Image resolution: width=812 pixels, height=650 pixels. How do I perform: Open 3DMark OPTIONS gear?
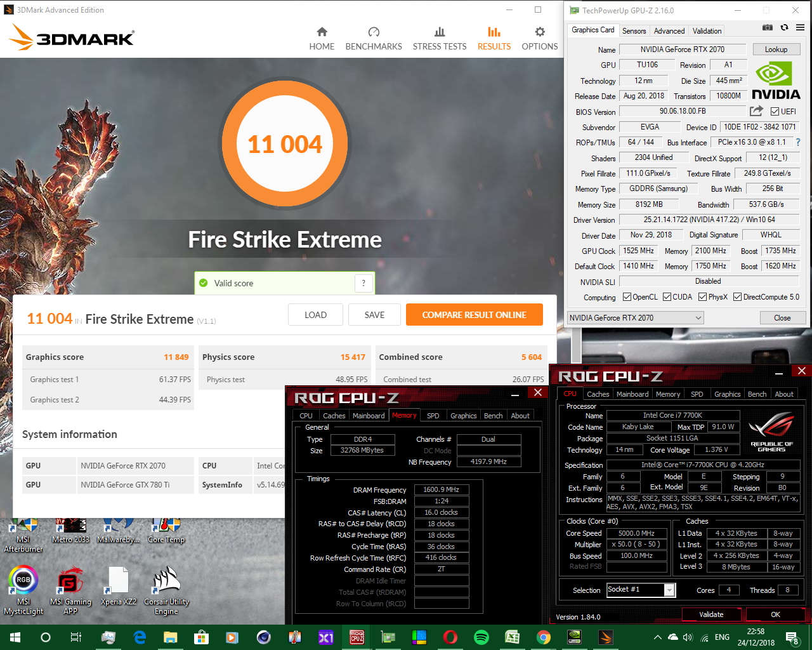(540, 39)
